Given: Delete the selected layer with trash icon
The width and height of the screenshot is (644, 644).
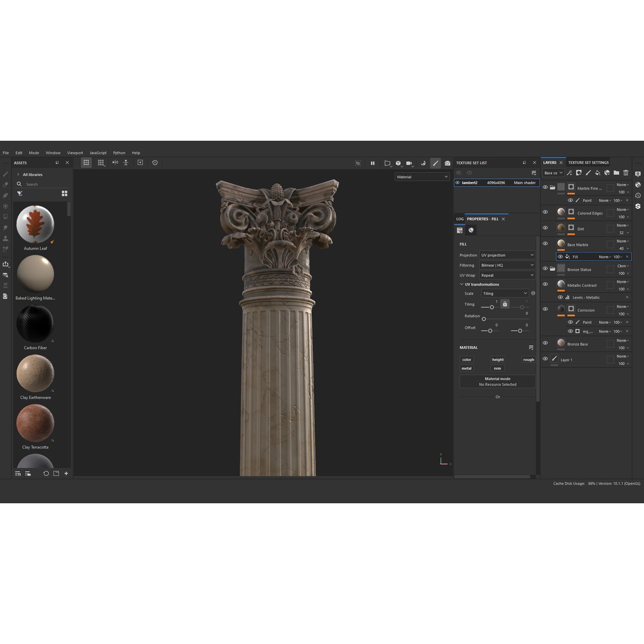Looking at the screenshot, I should [x=626, y=172].
